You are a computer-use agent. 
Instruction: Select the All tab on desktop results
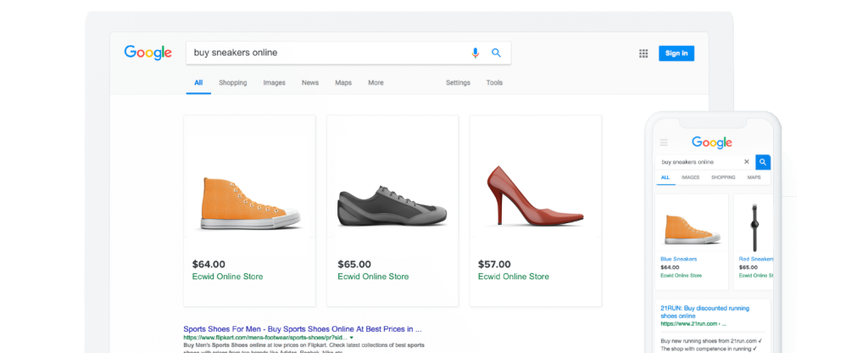click(198, 82)
